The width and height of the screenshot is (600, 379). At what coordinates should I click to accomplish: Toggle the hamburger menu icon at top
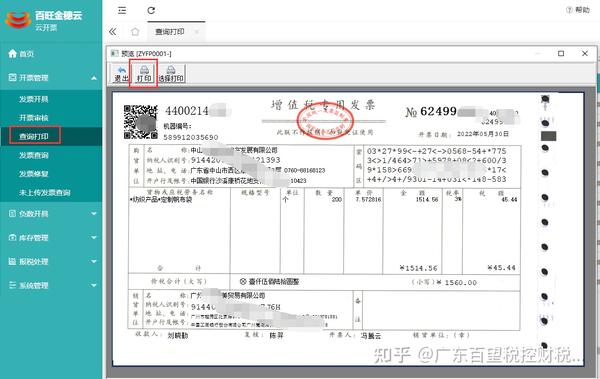coord(122,10)
